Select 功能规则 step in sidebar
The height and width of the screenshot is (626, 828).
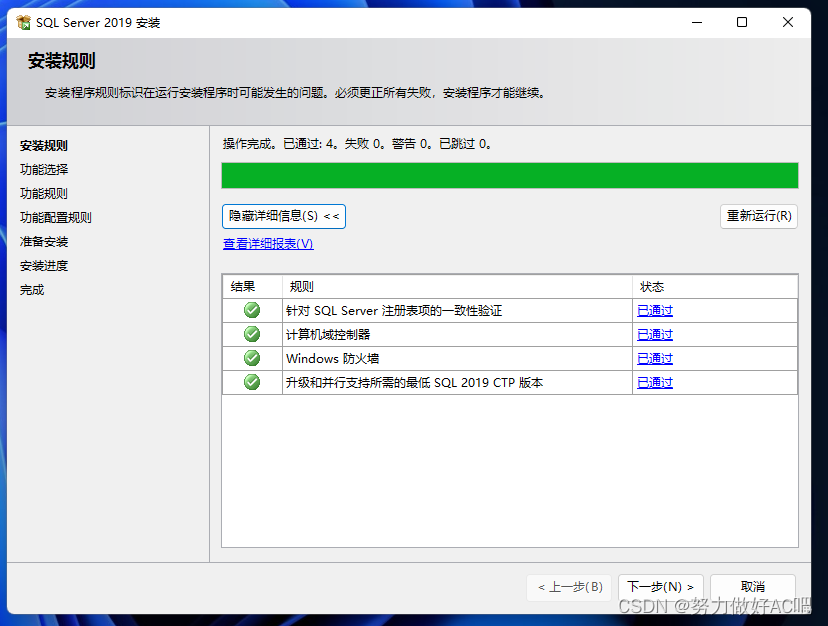pos(44,193)
